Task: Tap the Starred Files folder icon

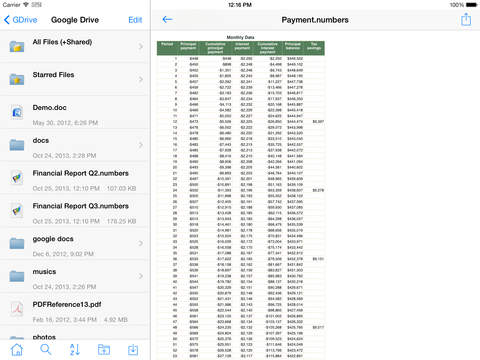Action: click(x=17, y=79)
